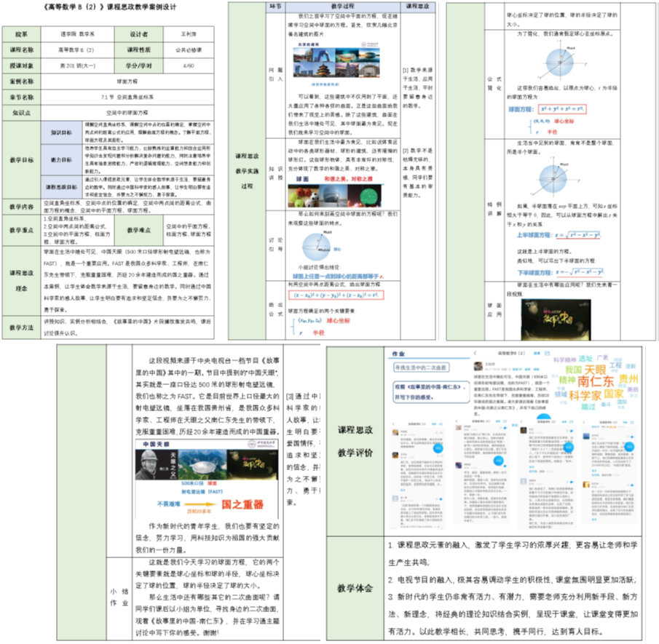Click the red 国之重器 headline text

(x=242, y=504)
